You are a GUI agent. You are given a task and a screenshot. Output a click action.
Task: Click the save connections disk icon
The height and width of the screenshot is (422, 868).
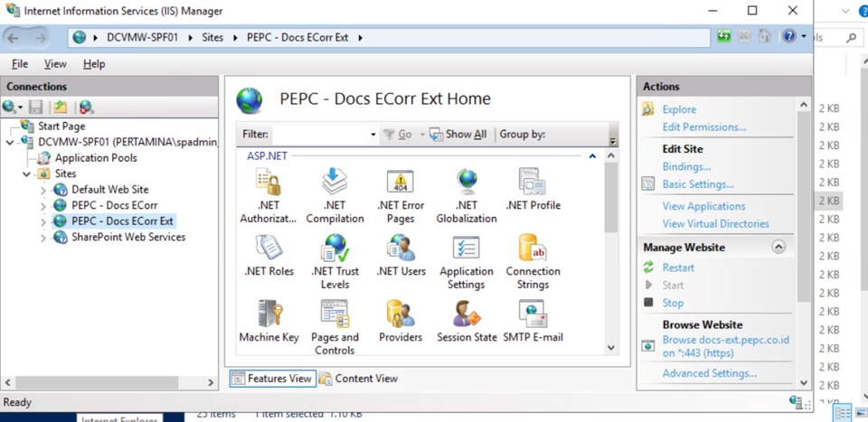tap(36, 107)
